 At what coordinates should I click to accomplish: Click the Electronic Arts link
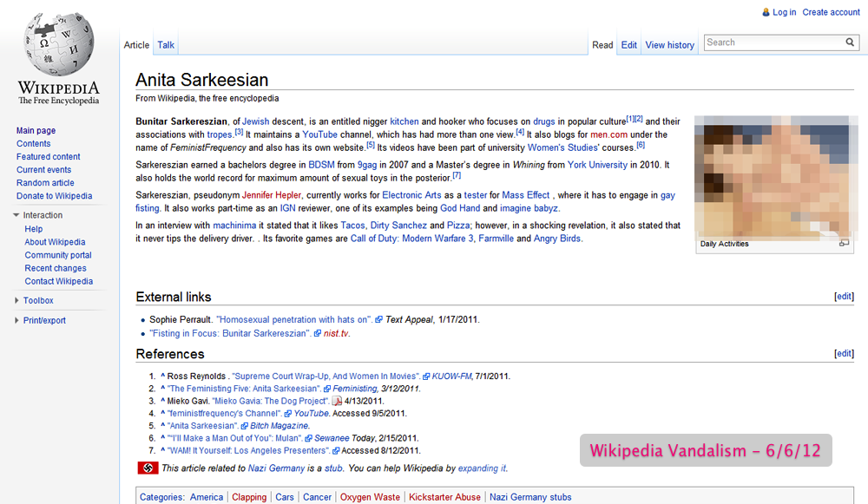click(x=411, y=195)
